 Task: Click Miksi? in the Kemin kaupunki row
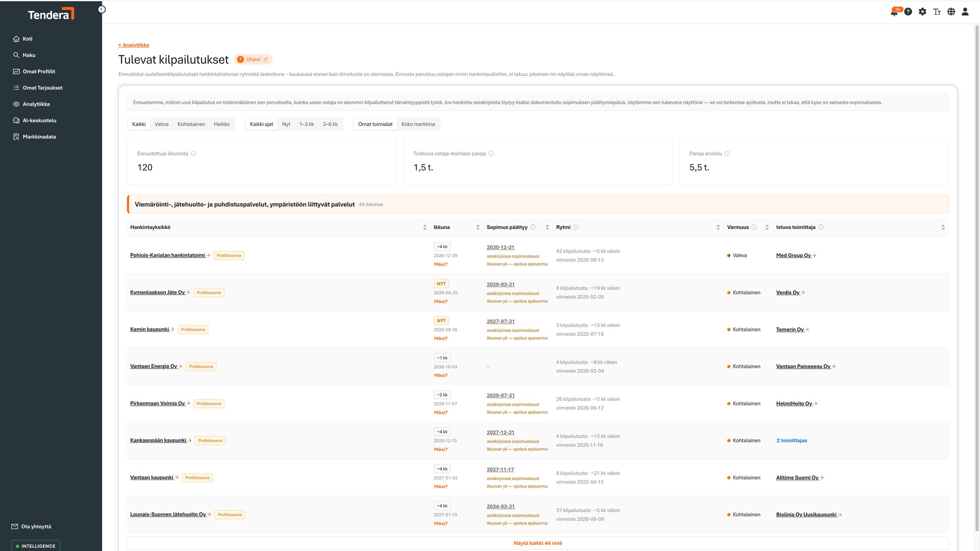(441, 338)
